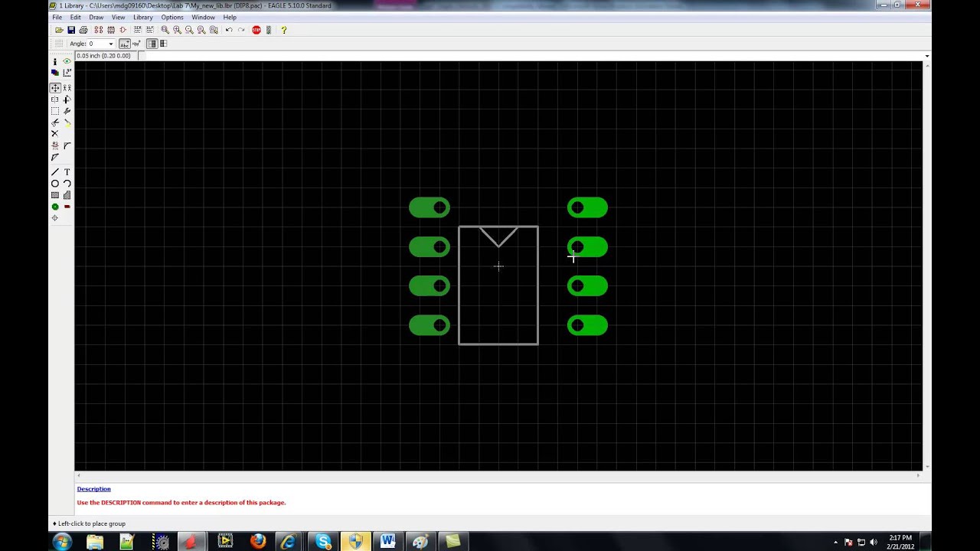The height and width of the screenshot is (551, 980).
Task: Open the Display layers tool
Action: 54,73
